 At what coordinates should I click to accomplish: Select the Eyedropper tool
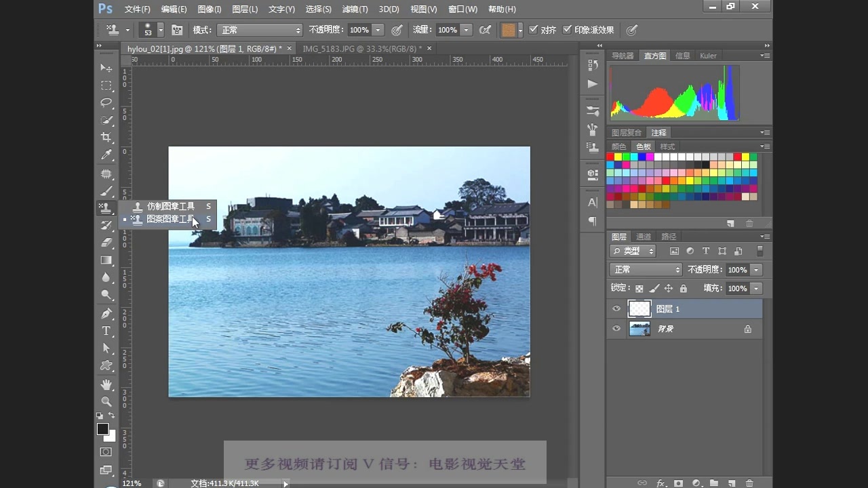(x=106, y=155)
